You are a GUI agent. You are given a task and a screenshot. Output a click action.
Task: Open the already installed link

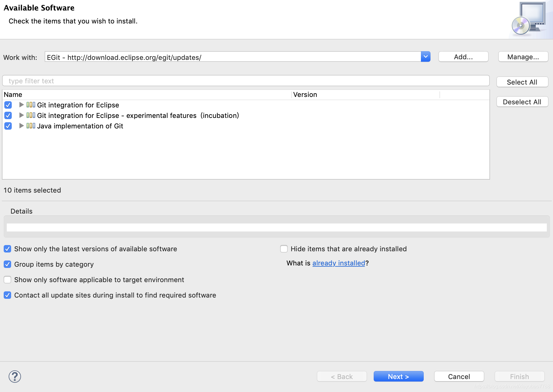pos(339,263)
